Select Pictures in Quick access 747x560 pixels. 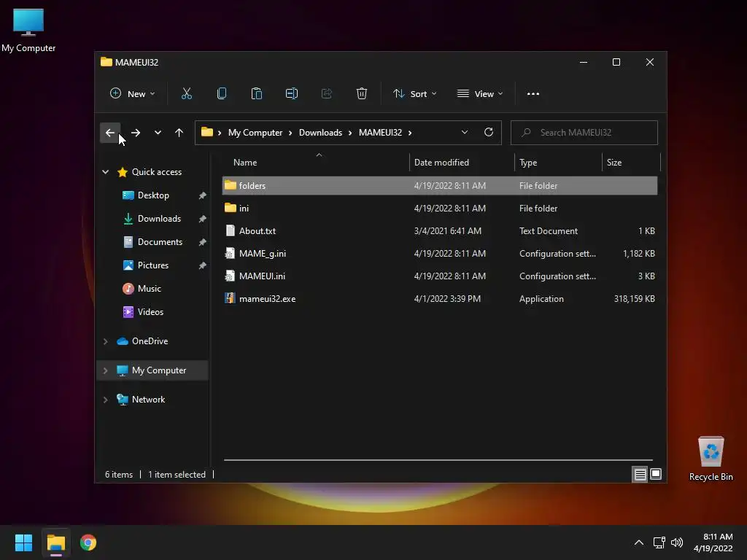pyautogui.click(x=153, y=265)
